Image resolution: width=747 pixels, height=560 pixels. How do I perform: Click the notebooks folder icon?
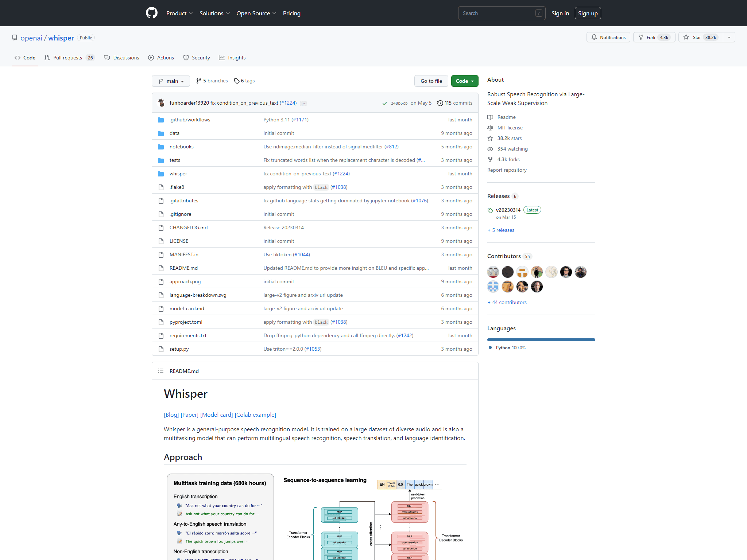pyautogui.click(x=161, y=147)
